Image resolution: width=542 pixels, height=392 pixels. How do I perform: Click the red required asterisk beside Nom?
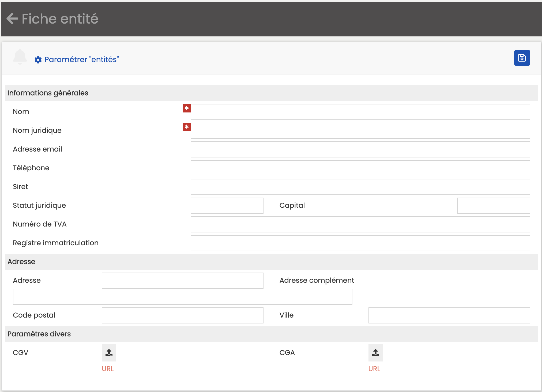click(x=187, y=108)
